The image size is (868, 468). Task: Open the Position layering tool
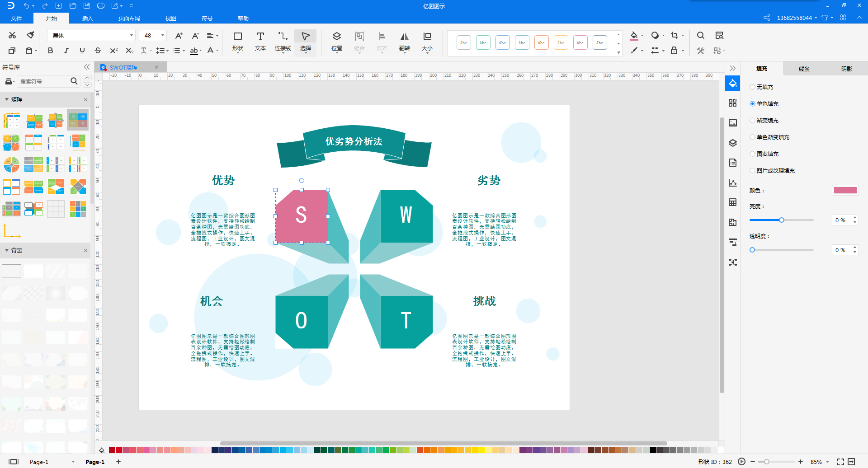(336, 41)
